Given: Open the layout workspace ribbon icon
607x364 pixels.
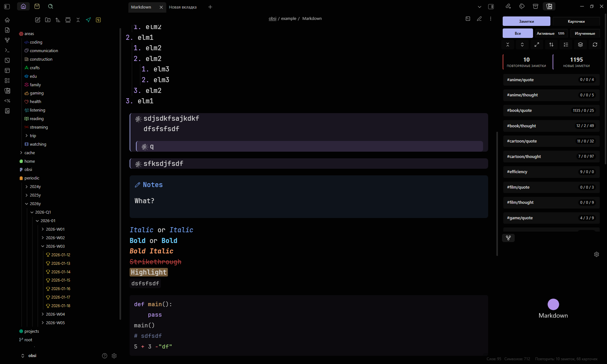Looking at the screenshot, I should [x=7, y=70].
